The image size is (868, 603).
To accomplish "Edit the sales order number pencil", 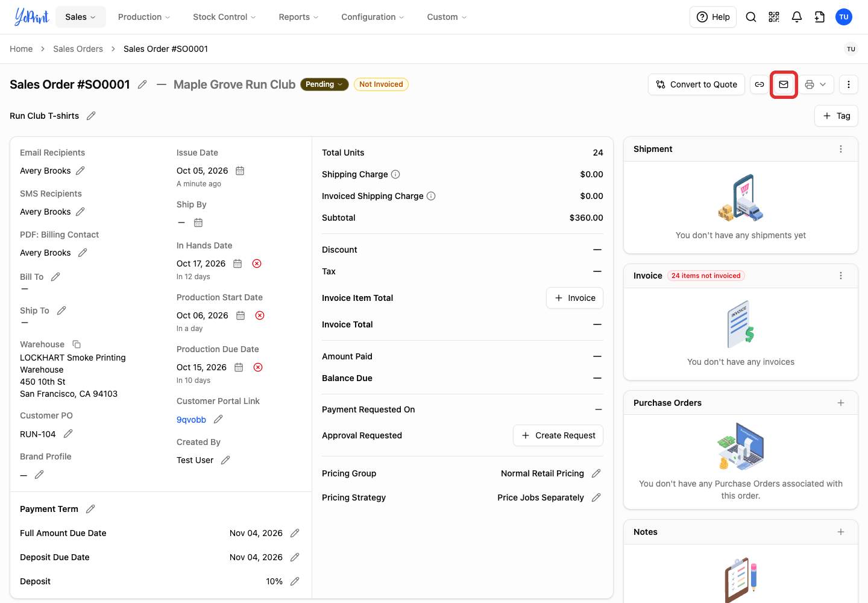I will point(142,84).
